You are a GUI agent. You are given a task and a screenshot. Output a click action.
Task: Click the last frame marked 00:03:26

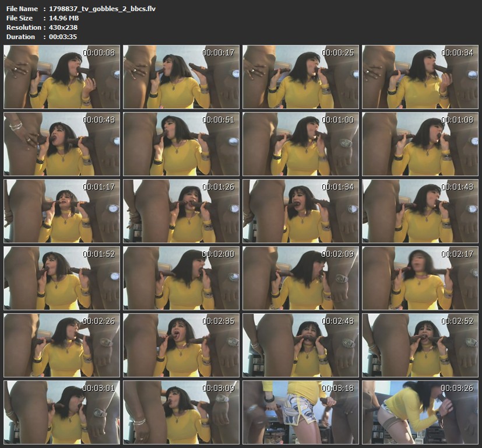click(x=420, y=412)
